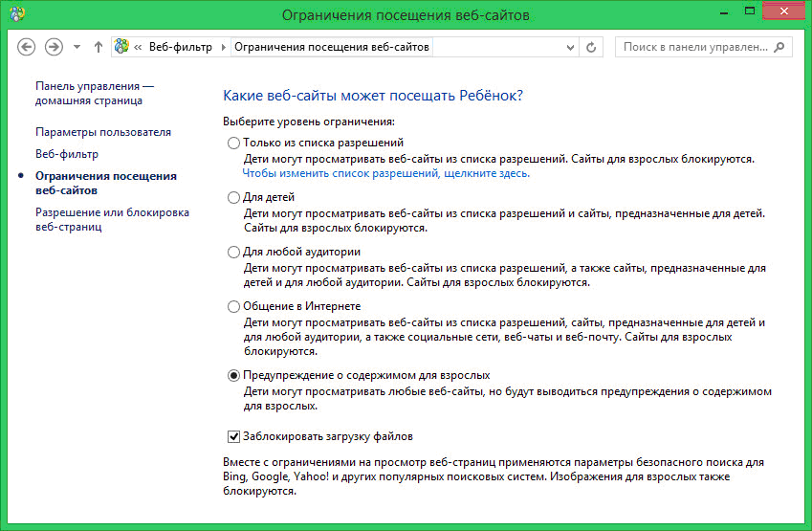Click Чтобы изменить список разрешений, щелкните здесь
The width and height of the screenshot is (812, 531).
tap(386, 173)
